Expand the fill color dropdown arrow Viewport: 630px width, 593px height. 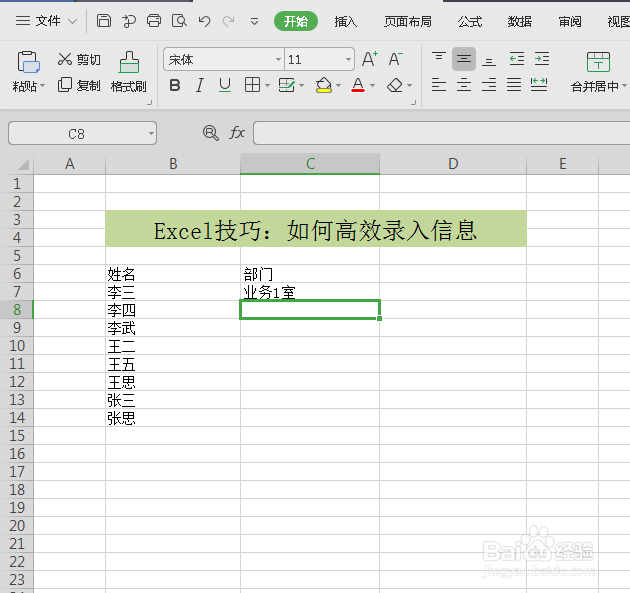[x=338, y=85]
